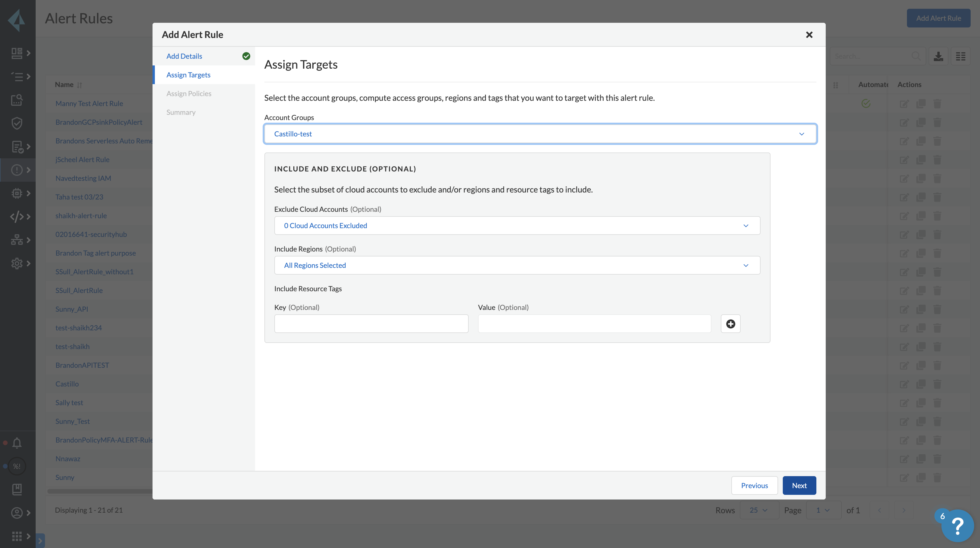980x548 pixels.
Task: Click the Next button
Action: (799, 485)
